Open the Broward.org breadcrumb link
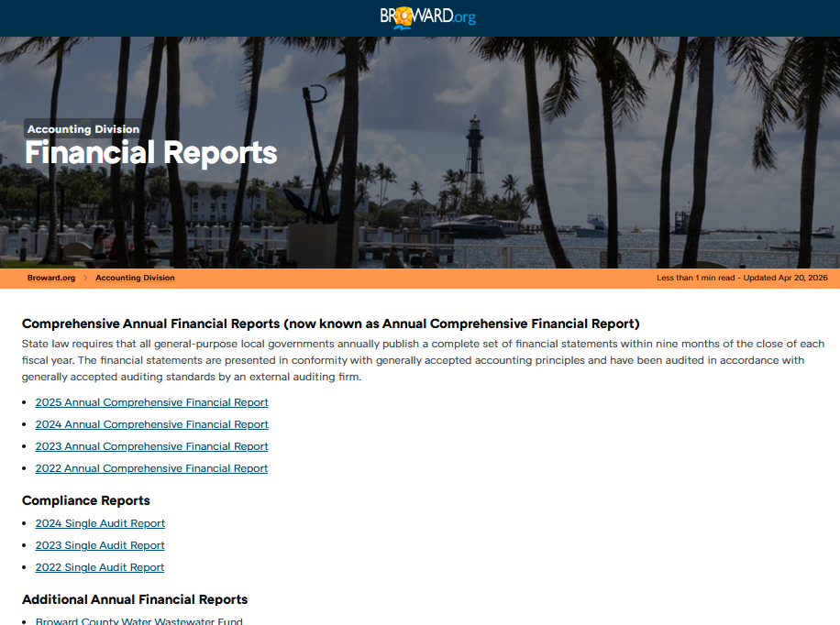 coord(51,278)
